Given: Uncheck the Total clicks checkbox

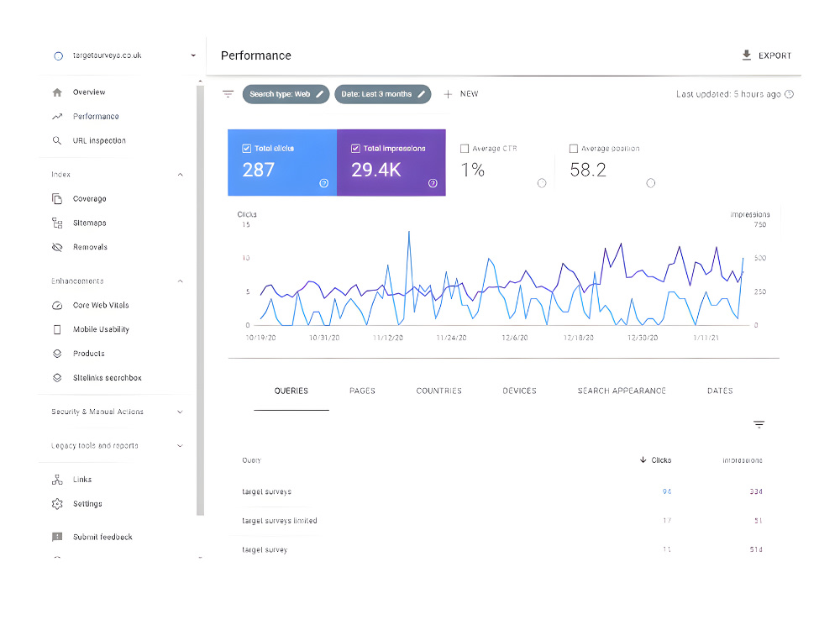Looking at the screenshot, I should coord(246,149).
